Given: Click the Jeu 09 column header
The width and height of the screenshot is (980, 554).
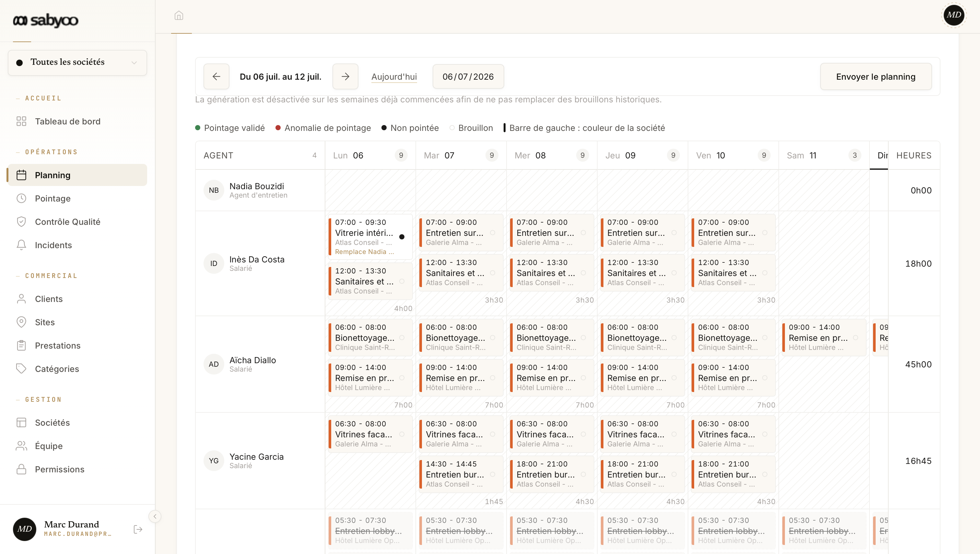Looking at the screenshot, I should (x=642, y=155).
